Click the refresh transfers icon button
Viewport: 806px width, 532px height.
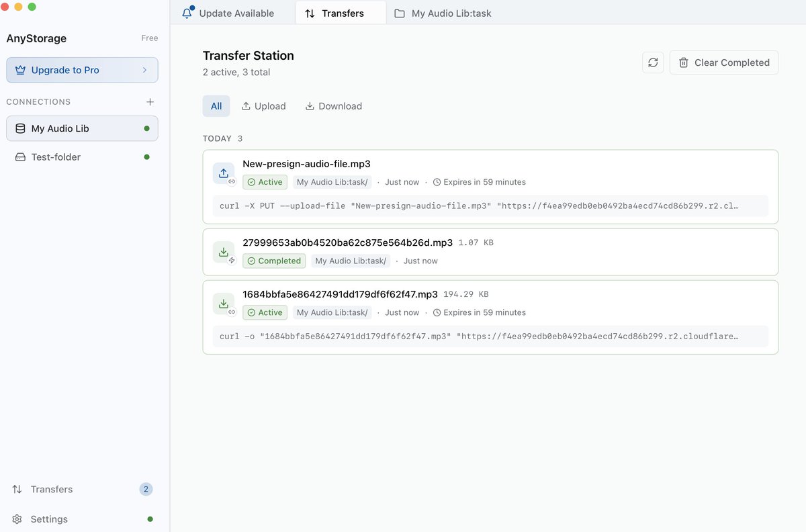[x=653, y=62]
